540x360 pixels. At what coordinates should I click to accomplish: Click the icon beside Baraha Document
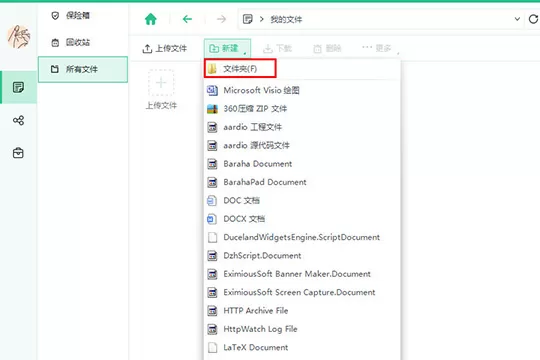pos(212,164)
